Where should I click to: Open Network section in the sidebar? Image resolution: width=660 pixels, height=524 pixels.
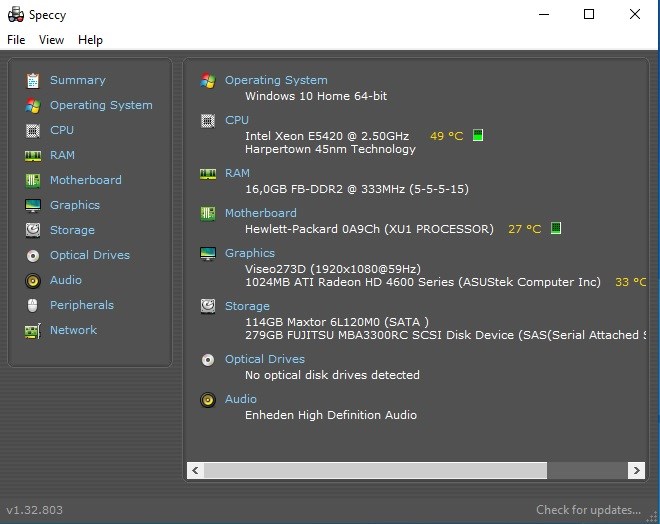coord(74,330)
